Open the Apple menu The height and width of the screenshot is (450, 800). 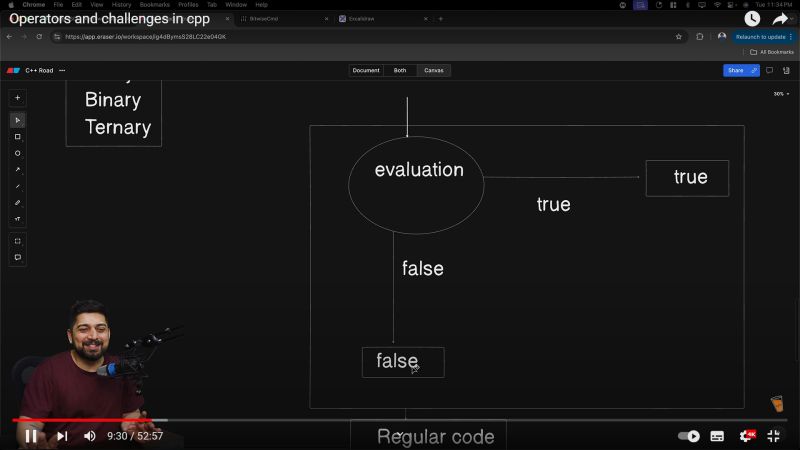(x=11, y=5)
